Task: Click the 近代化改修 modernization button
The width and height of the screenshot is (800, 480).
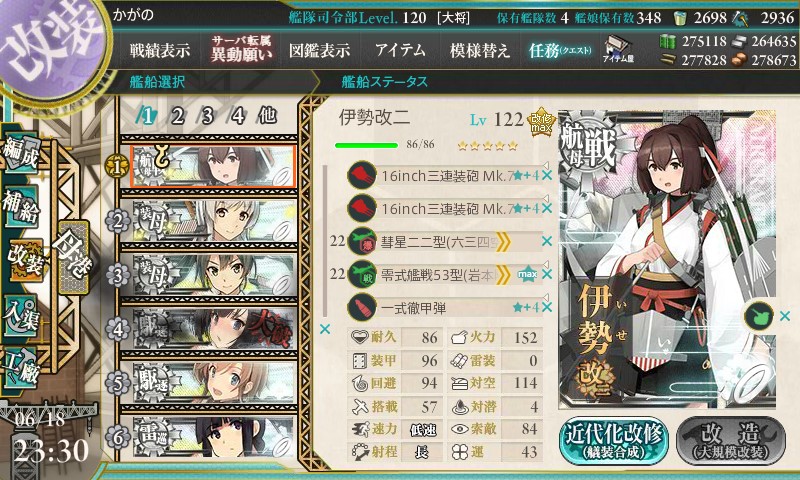Action: coord(614,440)
